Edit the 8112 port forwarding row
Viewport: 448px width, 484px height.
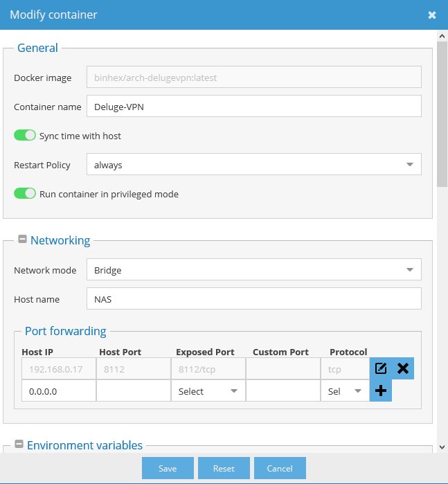(381, 368)
